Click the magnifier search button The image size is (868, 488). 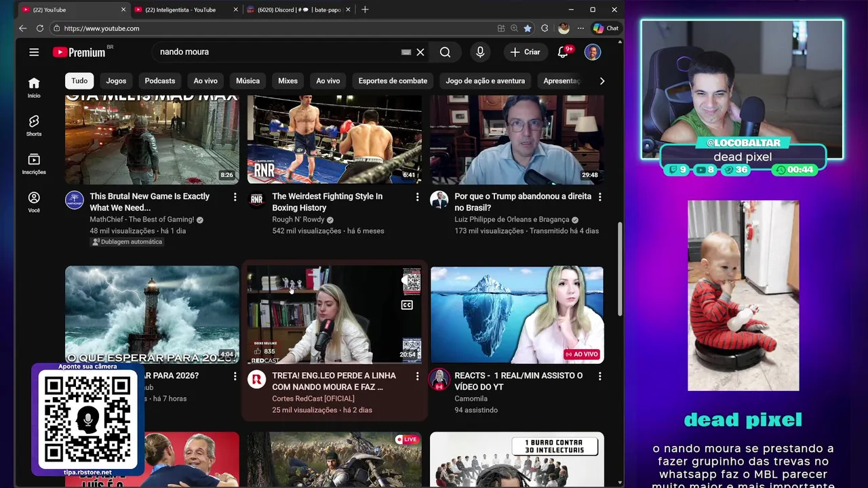[x=445, y=52]
